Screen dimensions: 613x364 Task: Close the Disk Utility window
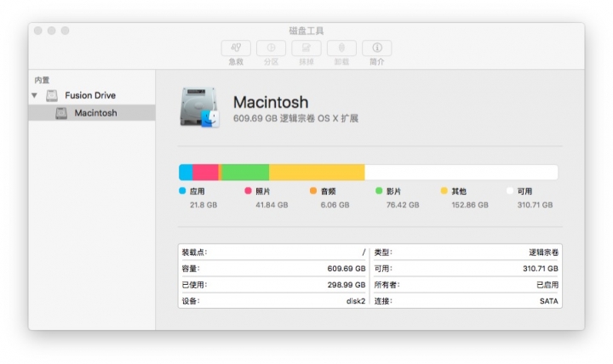click(38, 31)
